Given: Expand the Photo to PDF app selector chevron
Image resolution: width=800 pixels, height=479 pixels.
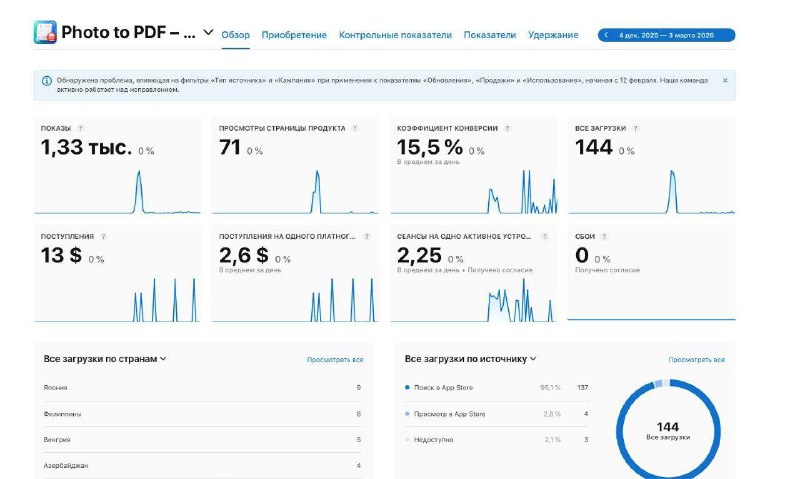Looking at the screenshot, I should coord(208,32).
